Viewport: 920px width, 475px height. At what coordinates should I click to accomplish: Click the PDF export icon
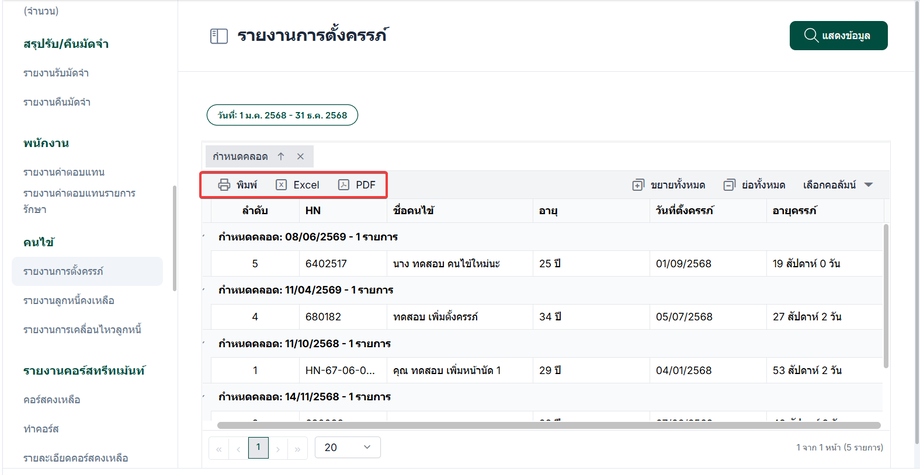(343, 185)
